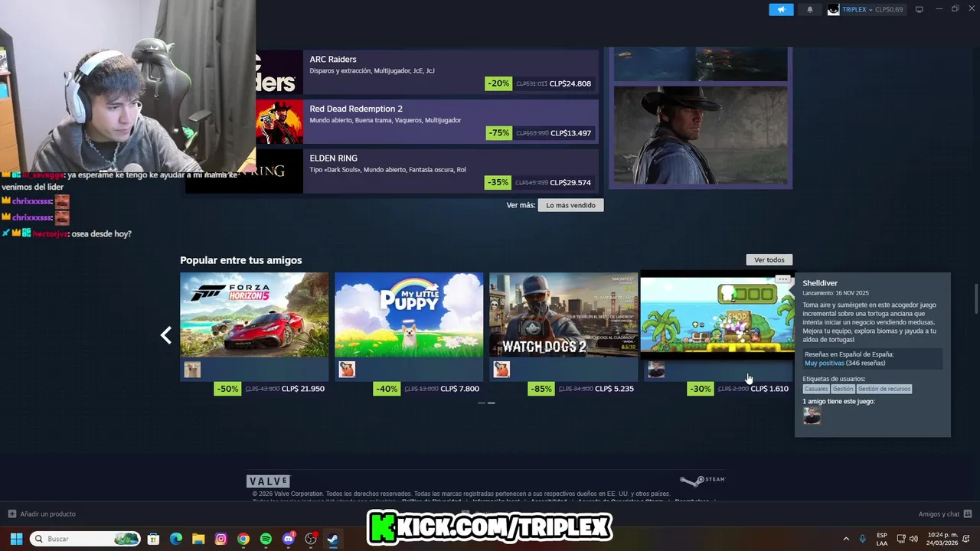980x551 pixels.
Task: Open File Explorer from taskbar
Action: 198,539
